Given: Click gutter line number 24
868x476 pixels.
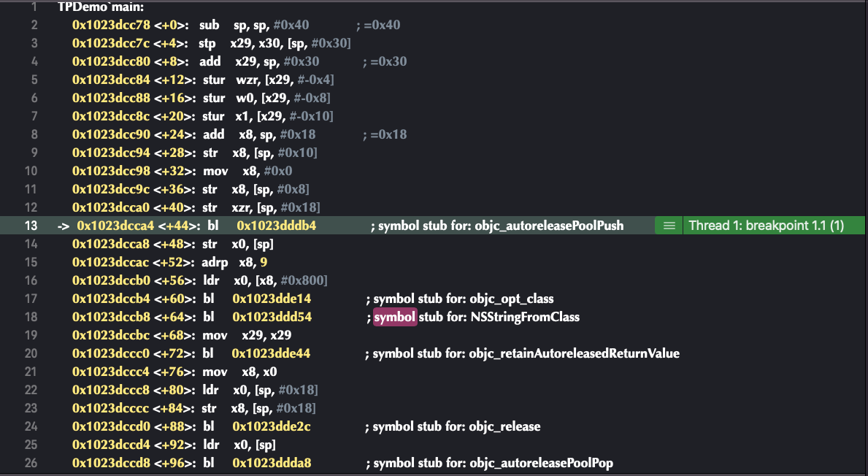Looking at the screenshot, I should [31, 427].
